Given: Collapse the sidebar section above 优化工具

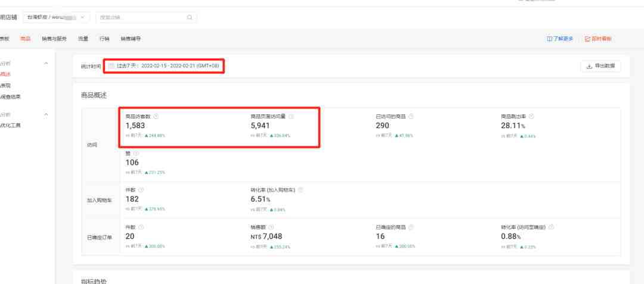Looking at the screenshot, I should coord(46,114).
